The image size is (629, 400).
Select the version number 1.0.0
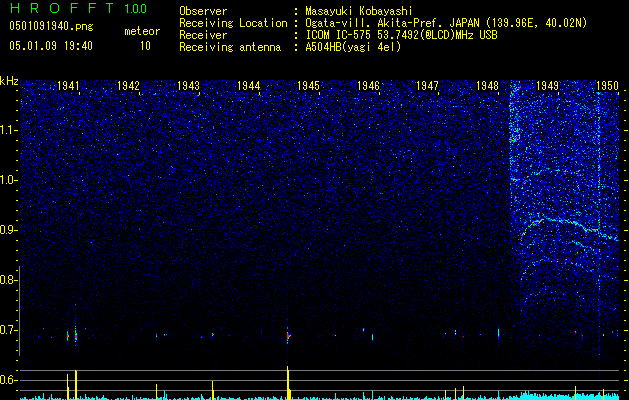pyautogui.click(x=136, y=9)
